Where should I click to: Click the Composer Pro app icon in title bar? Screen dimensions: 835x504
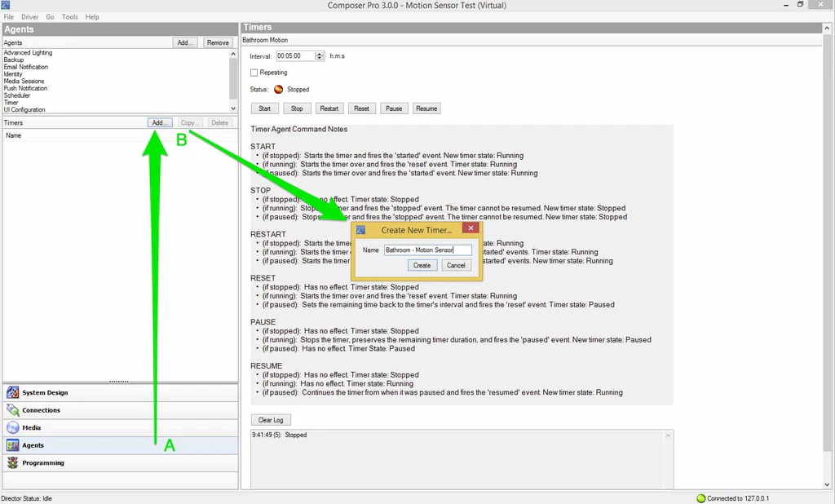(6, 5)
